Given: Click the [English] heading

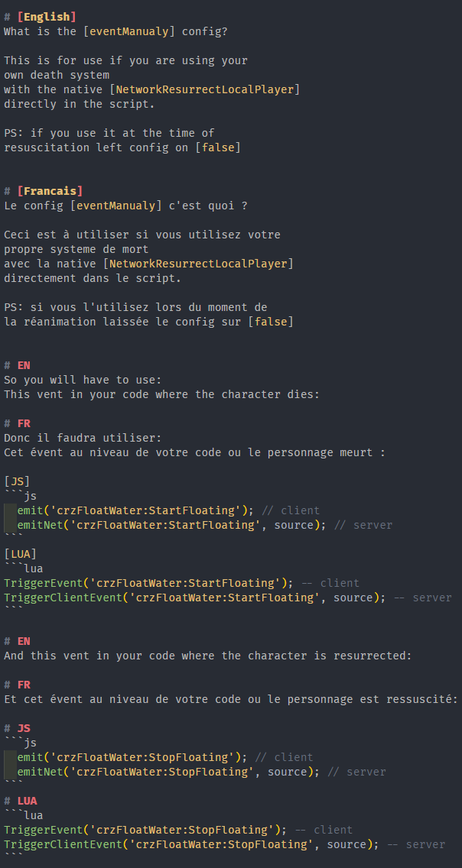Looking at the screenshot, I should [47, 17].
